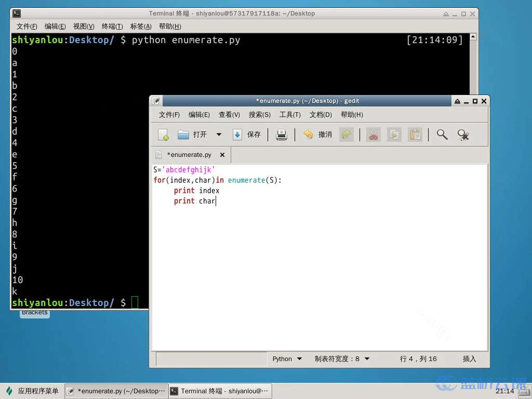Click the keyboard icon in system tray
This screenshot has width=532, height=399.
(x=524, y=392)
